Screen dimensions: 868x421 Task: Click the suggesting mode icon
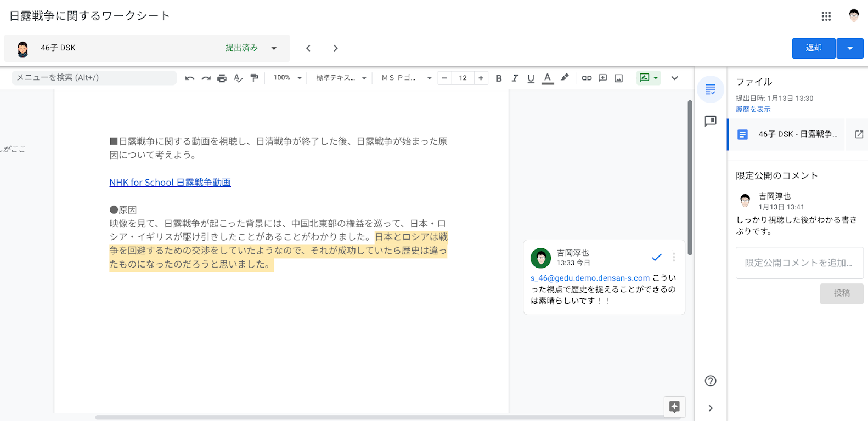[644, 78]
